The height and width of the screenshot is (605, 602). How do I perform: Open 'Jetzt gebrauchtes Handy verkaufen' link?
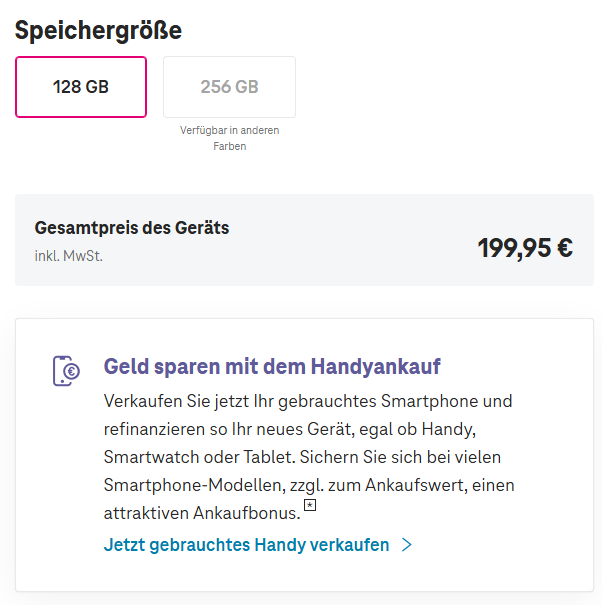click(x=246, y=545)
